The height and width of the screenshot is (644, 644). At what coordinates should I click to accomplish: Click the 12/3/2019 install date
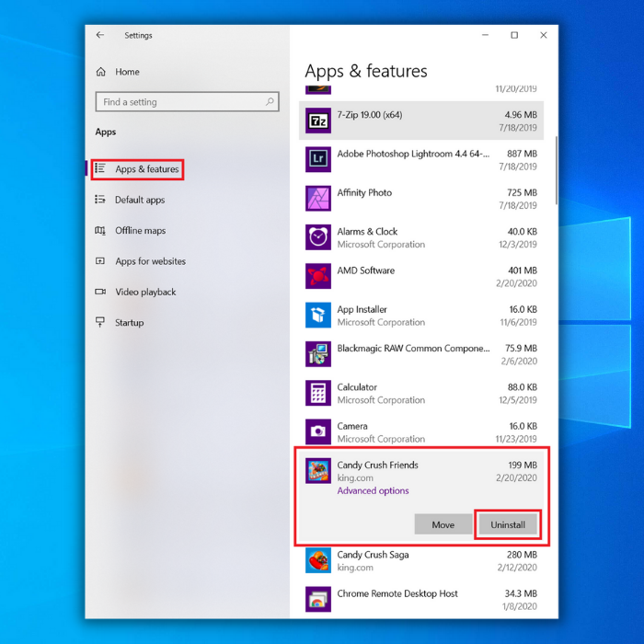(517, 245)
